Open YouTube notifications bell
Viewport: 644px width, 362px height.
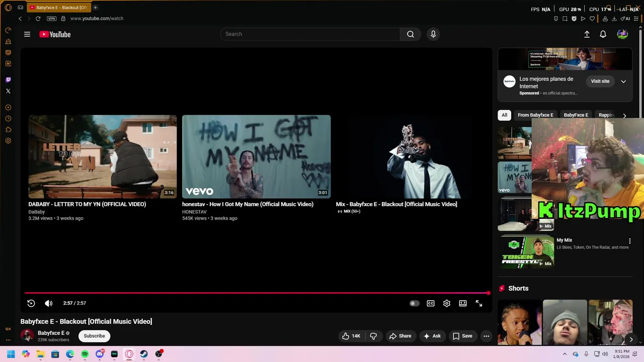(x=603, y=34)
